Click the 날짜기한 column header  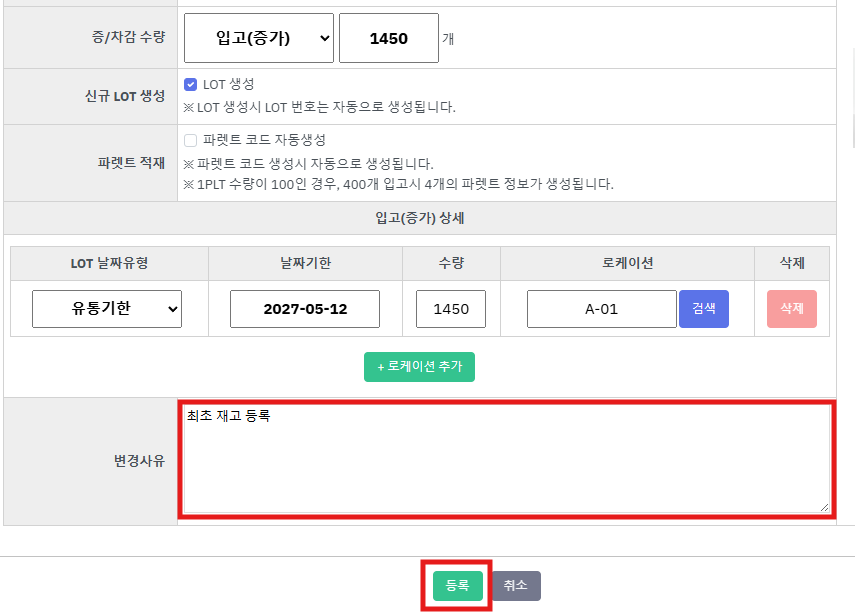click(x=304, y=263)
